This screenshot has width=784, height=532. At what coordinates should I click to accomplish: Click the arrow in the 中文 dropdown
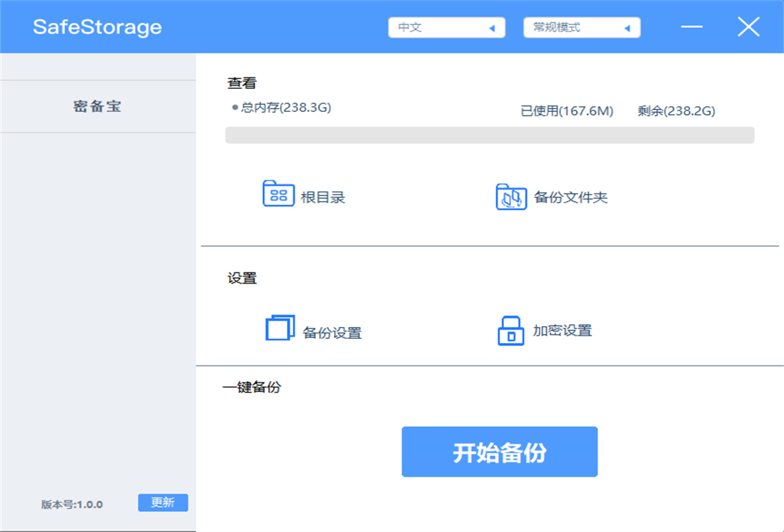492,28
